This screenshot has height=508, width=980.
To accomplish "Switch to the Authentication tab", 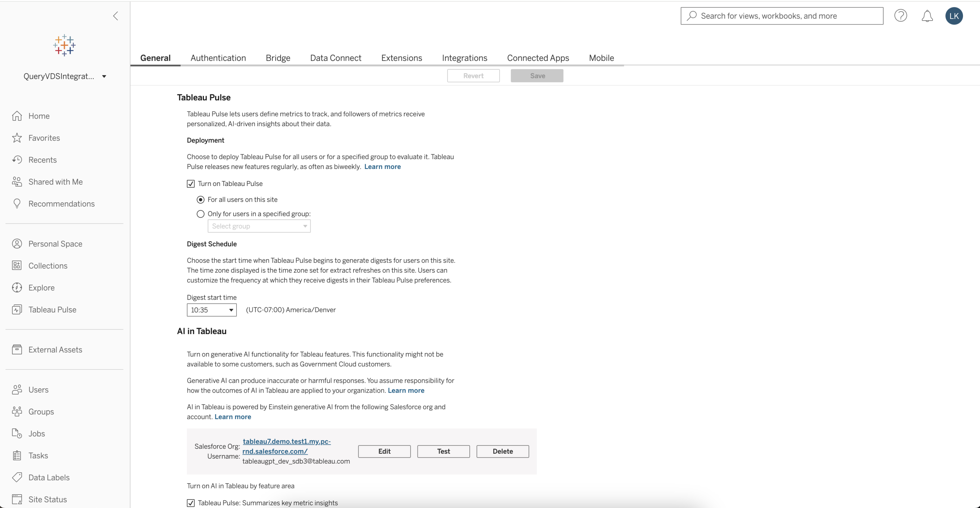I will coord(218,58).
